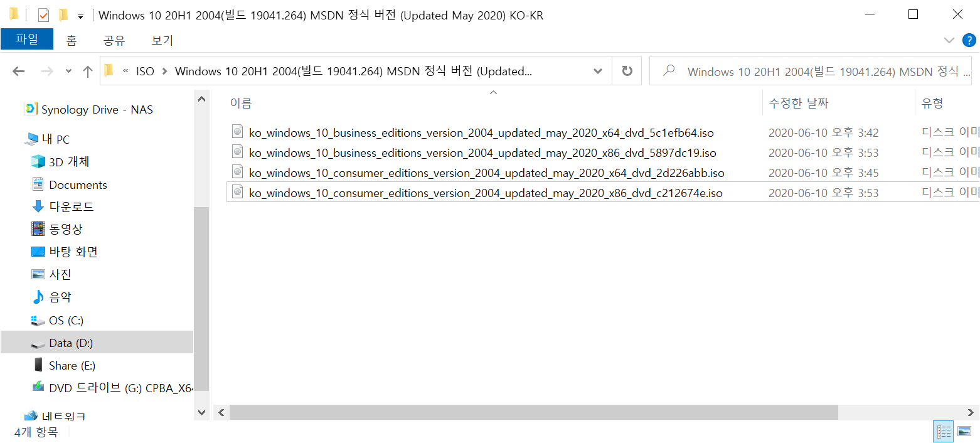Open DVD 드라이브 (G:) CPBA_X64
The width and height of the screenshot is (980, 443).
point(112,388)
